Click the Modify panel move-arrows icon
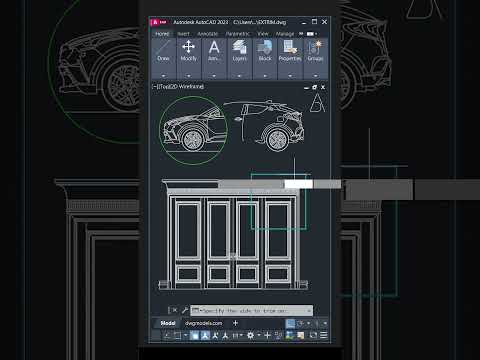This screenshot has height=360, width=480. coord(189,47)
